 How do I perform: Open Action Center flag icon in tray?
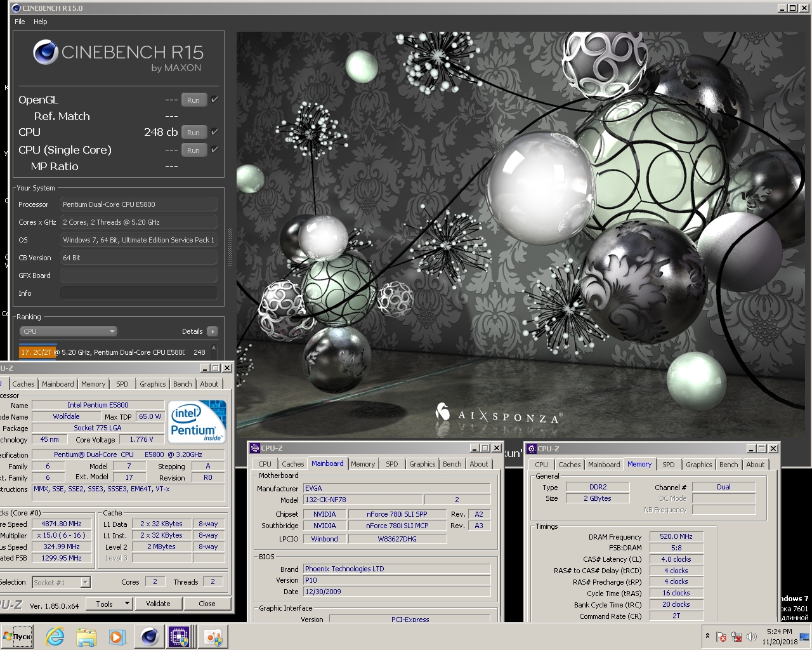pyautogui.click(x=721, y=637)
